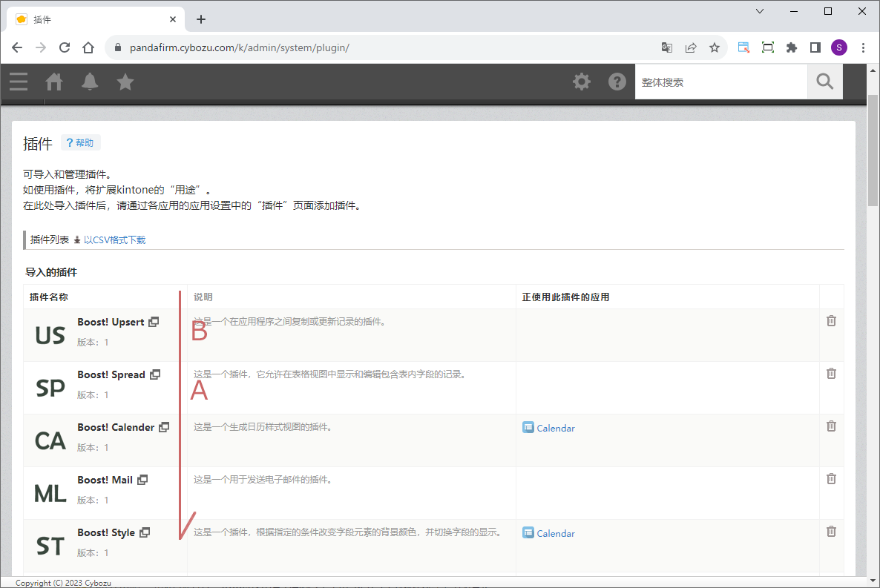
Task: Open Calendar app in Boost! Style row
Action: (555, 533)
